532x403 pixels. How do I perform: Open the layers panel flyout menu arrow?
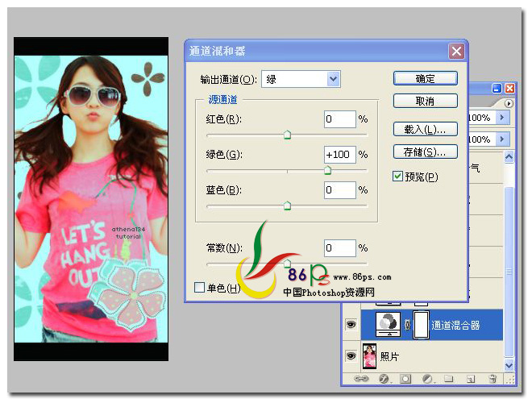(x=508, y=103)
